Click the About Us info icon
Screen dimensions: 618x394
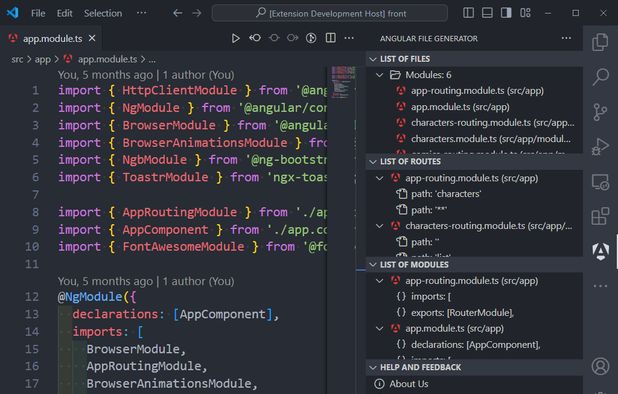[379, 384]
